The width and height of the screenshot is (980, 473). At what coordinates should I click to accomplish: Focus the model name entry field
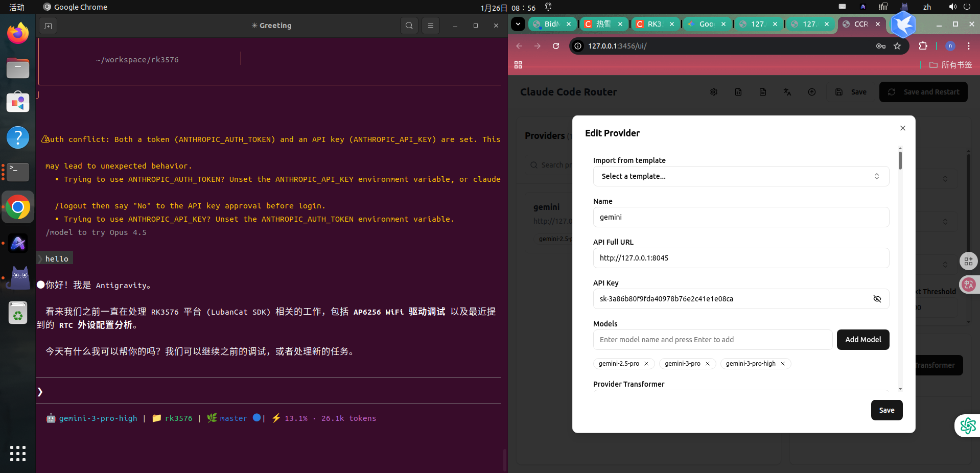pos(713,340)
